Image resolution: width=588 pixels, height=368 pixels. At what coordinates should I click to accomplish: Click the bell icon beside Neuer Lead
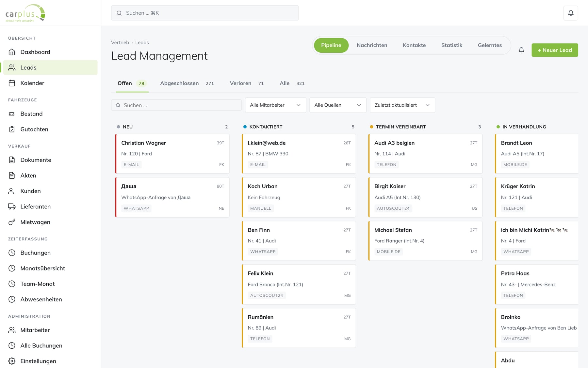pos(521,50)
